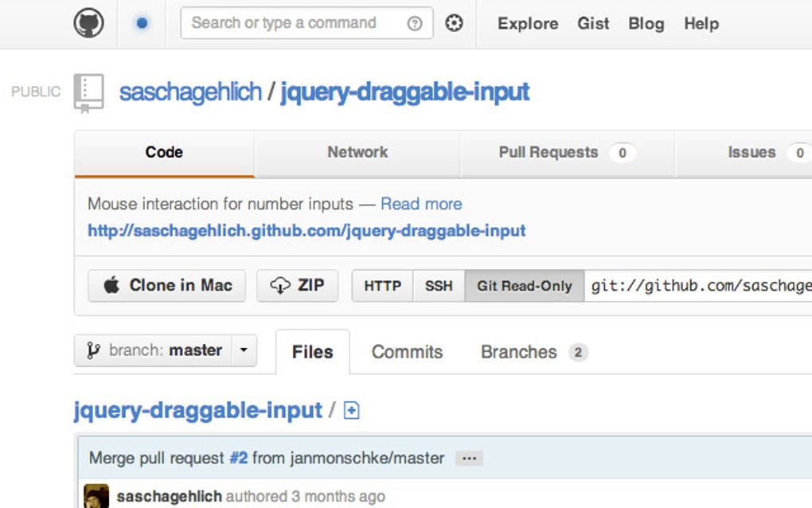Click the help question mark in search box
This screenshot has height=508, width=812.
(x=414, y=24)
